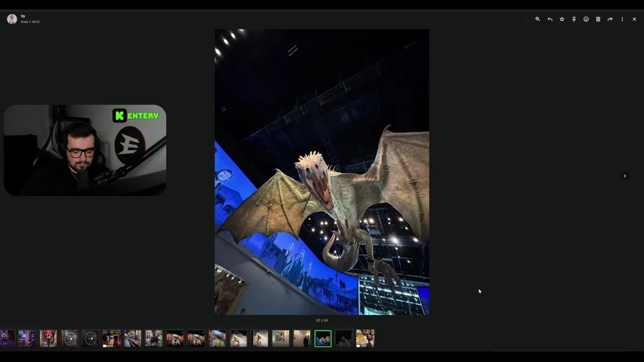The width and height of the screenshot is (644, 362).
Task: Open the long hall table thumbnail
Action: pyautogui.click(x=133, y=338)
